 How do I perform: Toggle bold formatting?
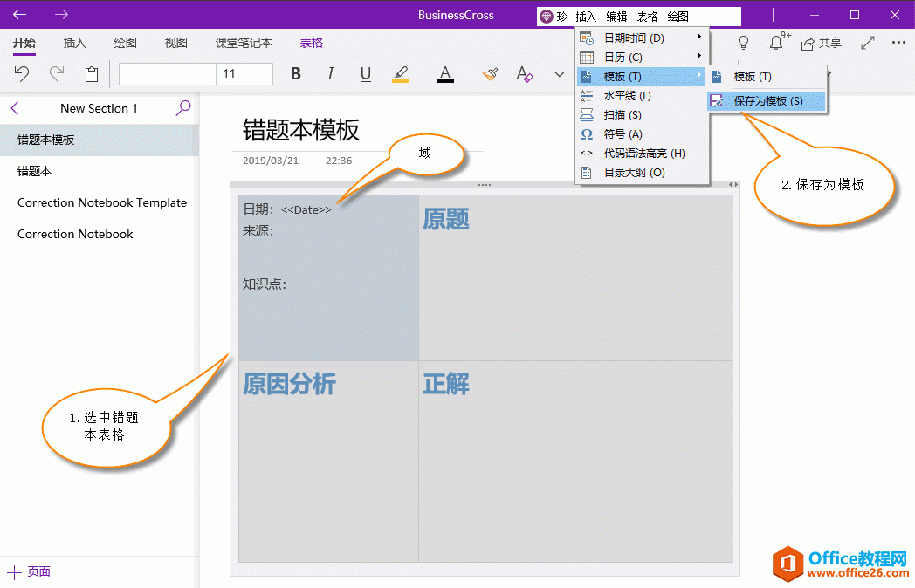[295, 74]
